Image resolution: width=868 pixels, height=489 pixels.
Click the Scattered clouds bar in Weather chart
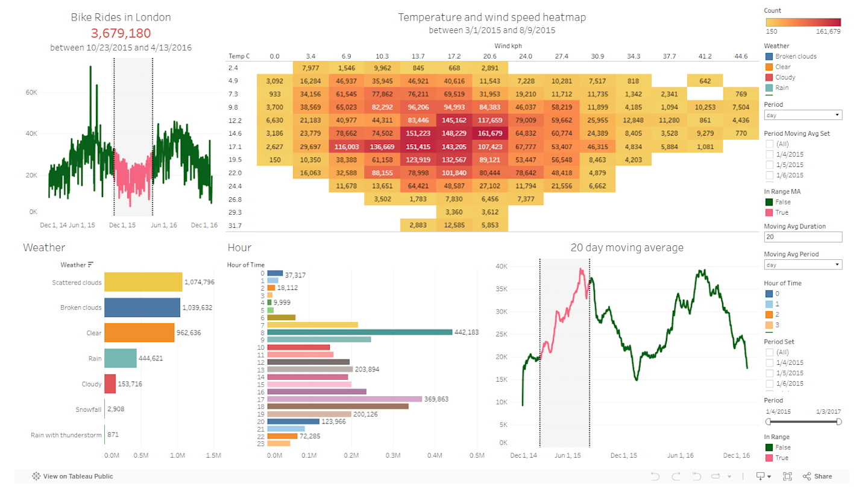[143, 282]
